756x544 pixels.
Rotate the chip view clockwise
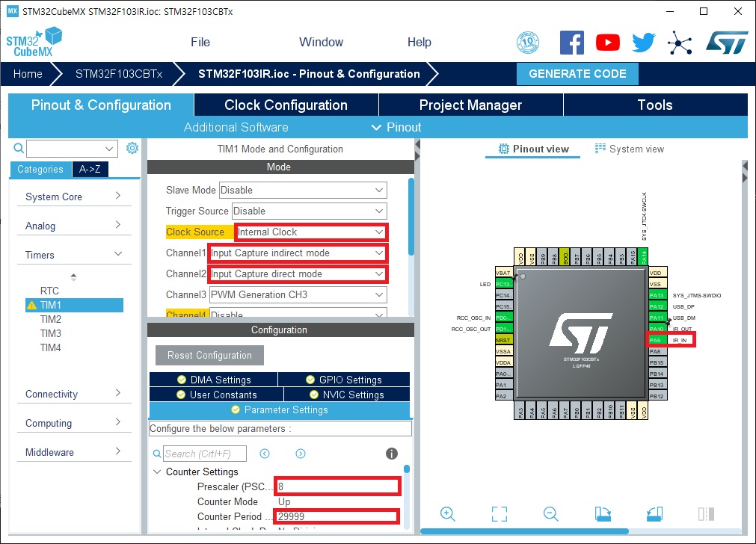[603, 513]
